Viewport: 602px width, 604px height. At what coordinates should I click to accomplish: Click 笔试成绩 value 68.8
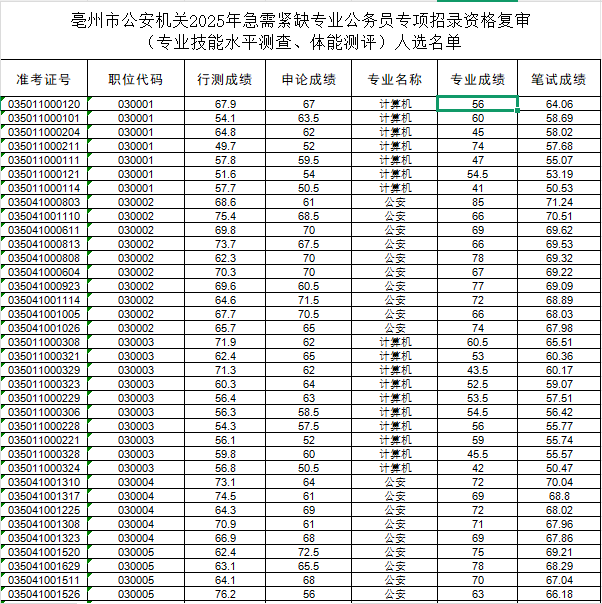[559, 496]
